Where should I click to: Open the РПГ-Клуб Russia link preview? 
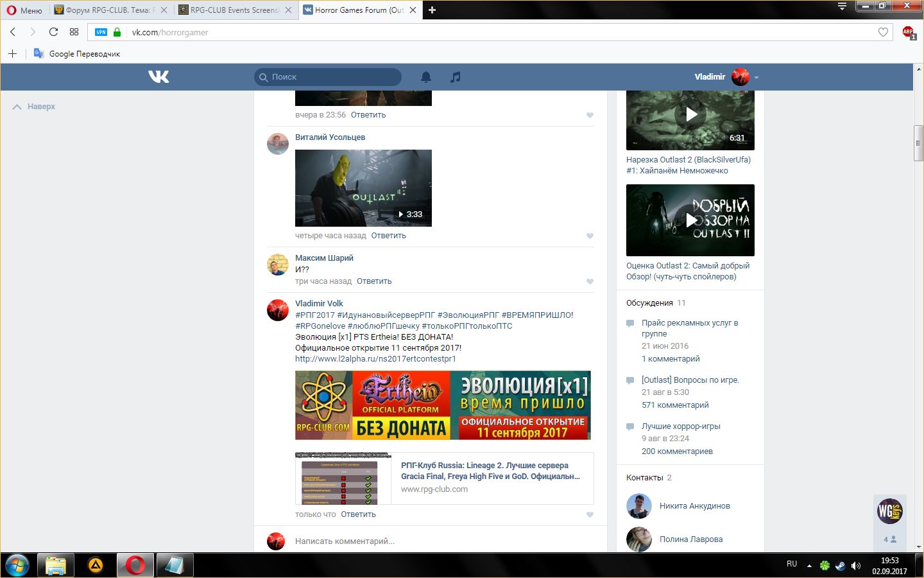click(444, 478)
